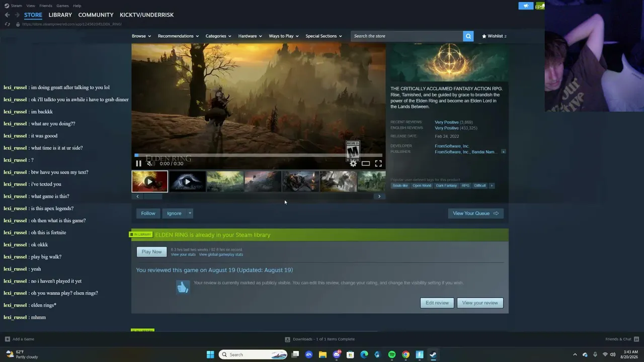This screenshot has height=362, width=644.
Task: Open the Help menu
Action: 77,6
